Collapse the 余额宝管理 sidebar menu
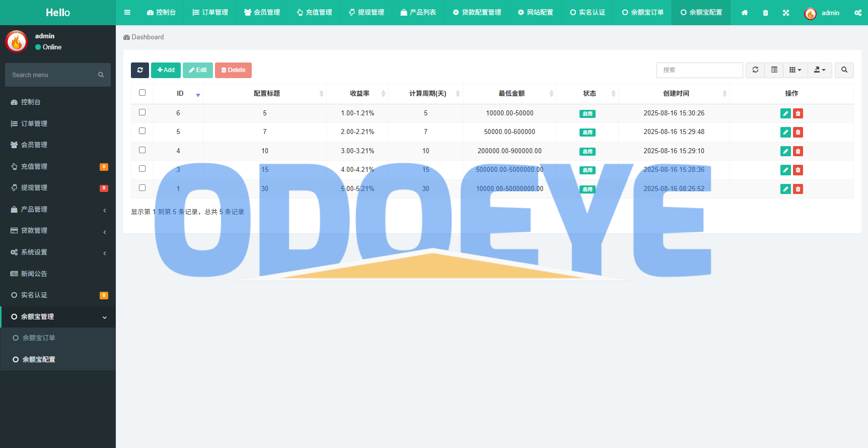Viewport: 868px width, 448px height. pyautogui.click(x=58, y=317)
